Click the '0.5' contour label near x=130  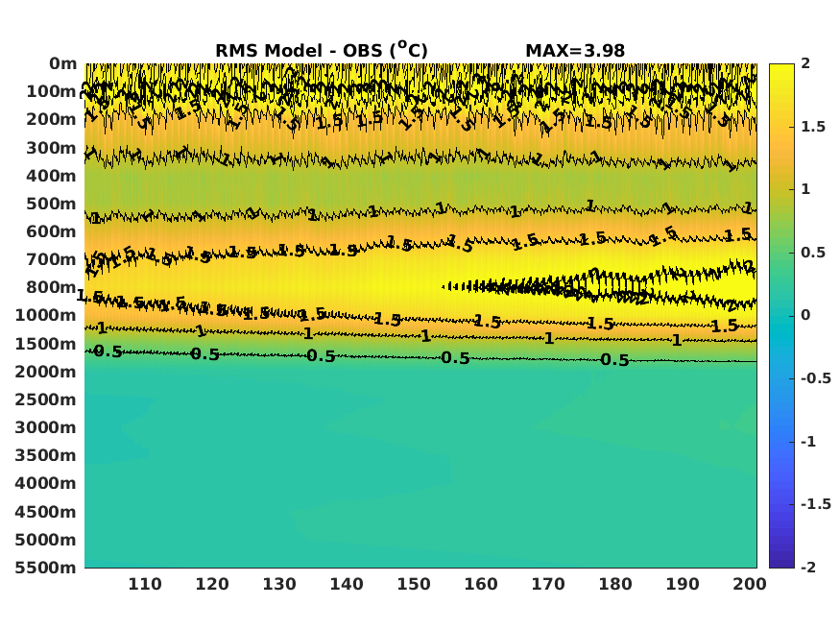click(x=321, y=355)
